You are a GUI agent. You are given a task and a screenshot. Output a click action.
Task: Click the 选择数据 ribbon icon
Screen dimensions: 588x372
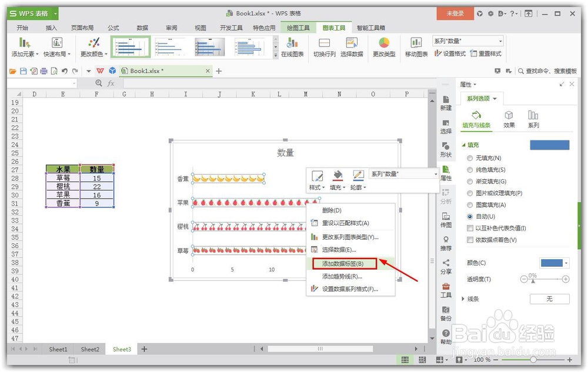pyautogui.click(x=352, y=42)
